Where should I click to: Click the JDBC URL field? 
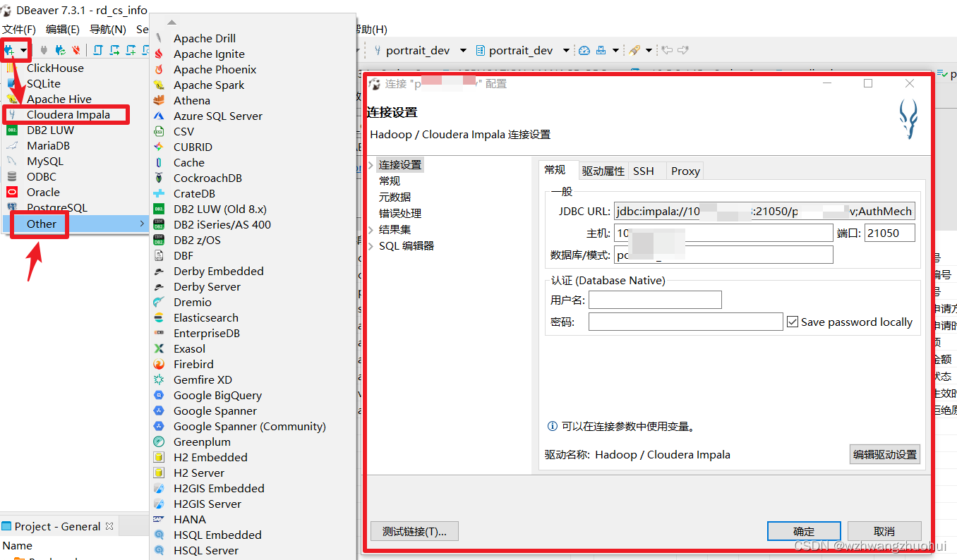tap(764, 211)
